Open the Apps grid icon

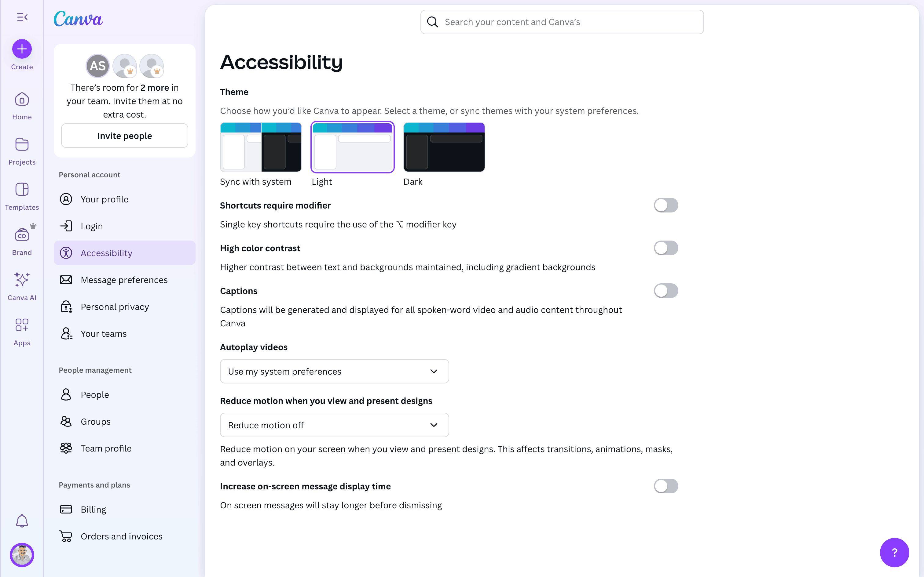coord(22,325)
